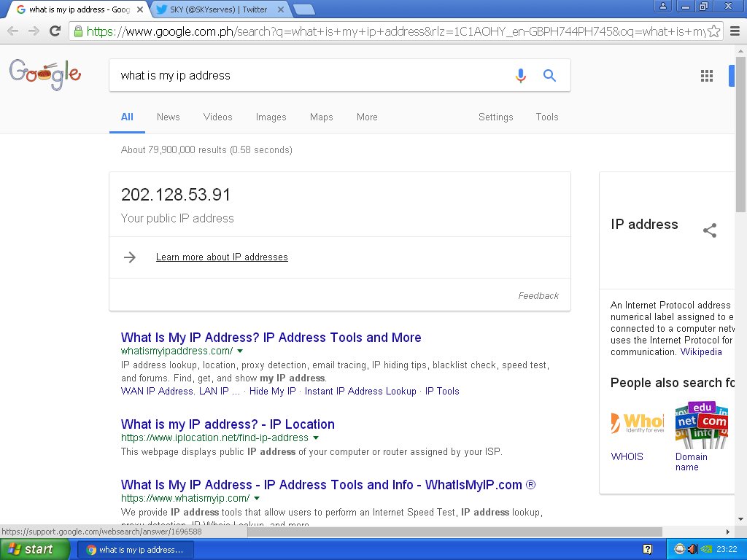Image resolution: width=747 pixels, height=560 pixels.
Task: Open the IP Location search result
Action: tap(228, 424)
